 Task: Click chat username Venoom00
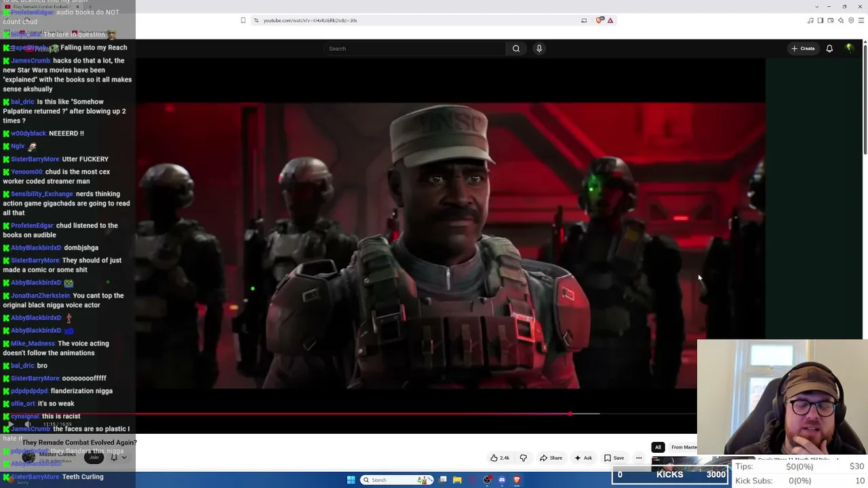click(27, 172)
